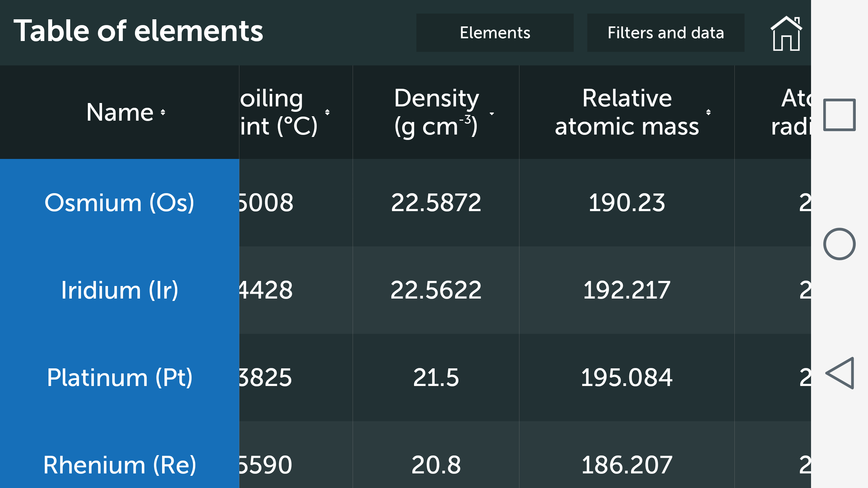
Task: Sort using the Boiling point arrows
Action: [x=327, y=112]
